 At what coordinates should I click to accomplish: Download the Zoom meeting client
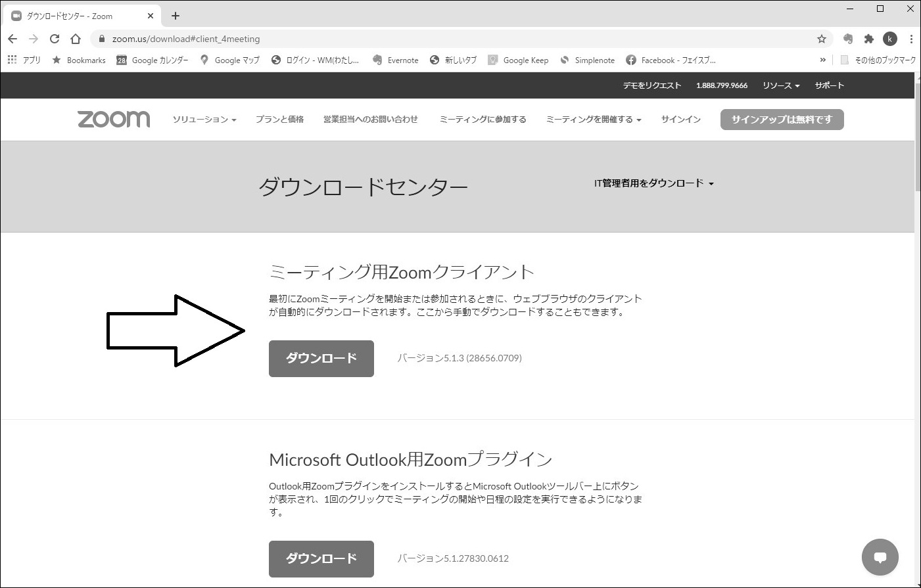coord(321,359)
